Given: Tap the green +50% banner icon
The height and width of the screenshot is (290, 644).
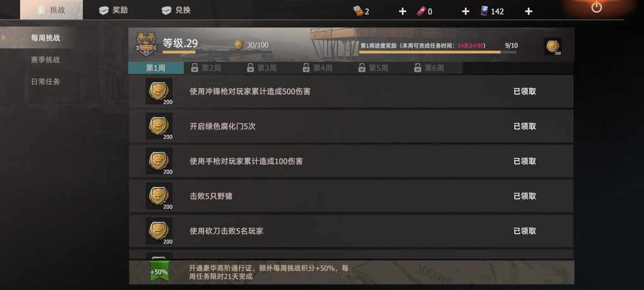Looking at the screenshot, I should pyautogui.click(x=159, y=272).
